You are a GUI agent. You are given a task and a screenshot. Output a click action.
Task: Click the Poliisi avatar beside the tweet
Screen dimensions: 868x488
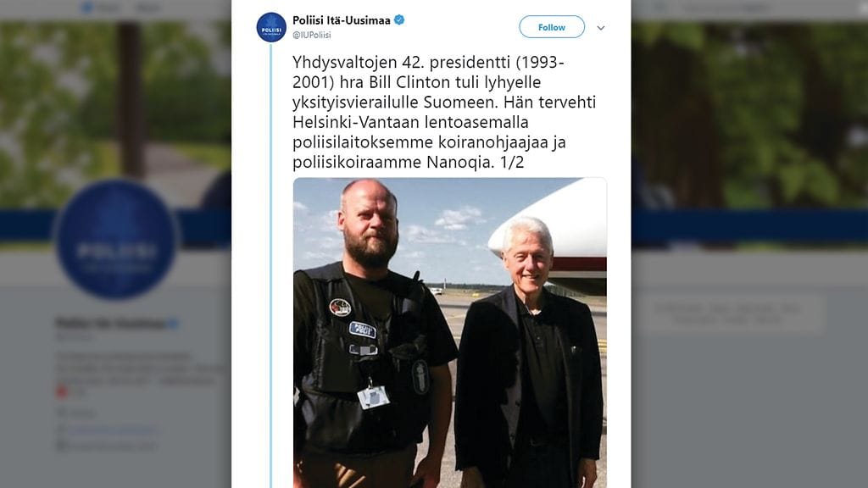(x=271, y=27)
